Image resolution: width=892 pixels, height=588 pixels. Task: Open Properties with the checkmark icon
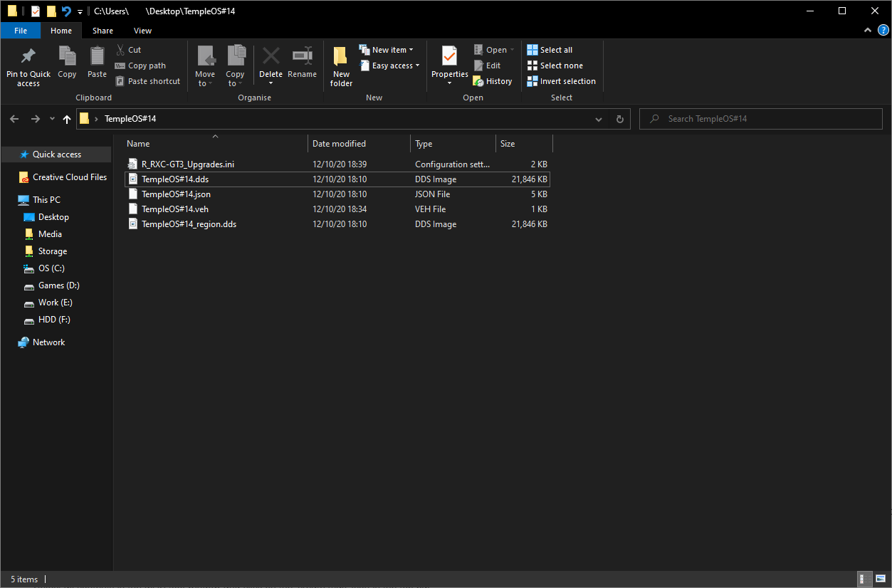pyautogui.click(x=449, y=57)
